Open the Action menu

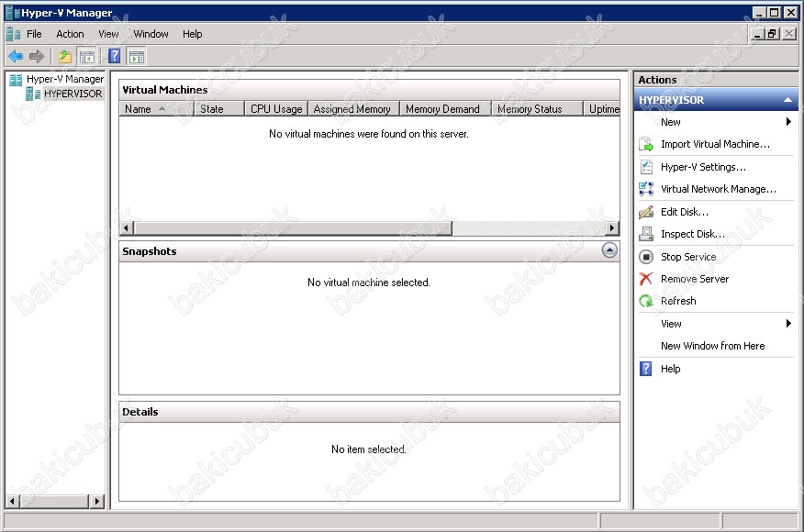pos(71,34)
